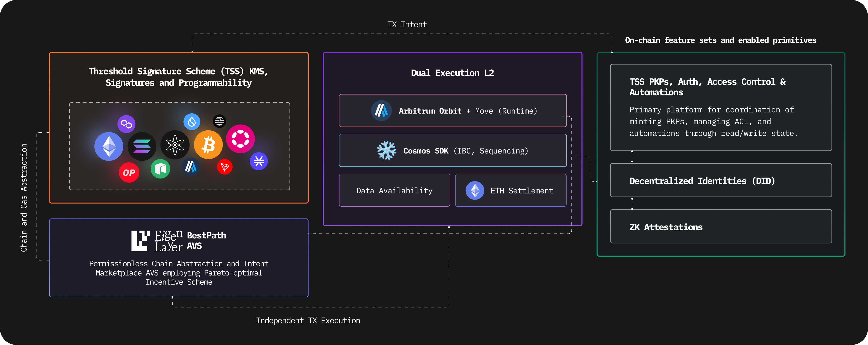Click the "Dual Execution L2" heading

pos(452,73)
